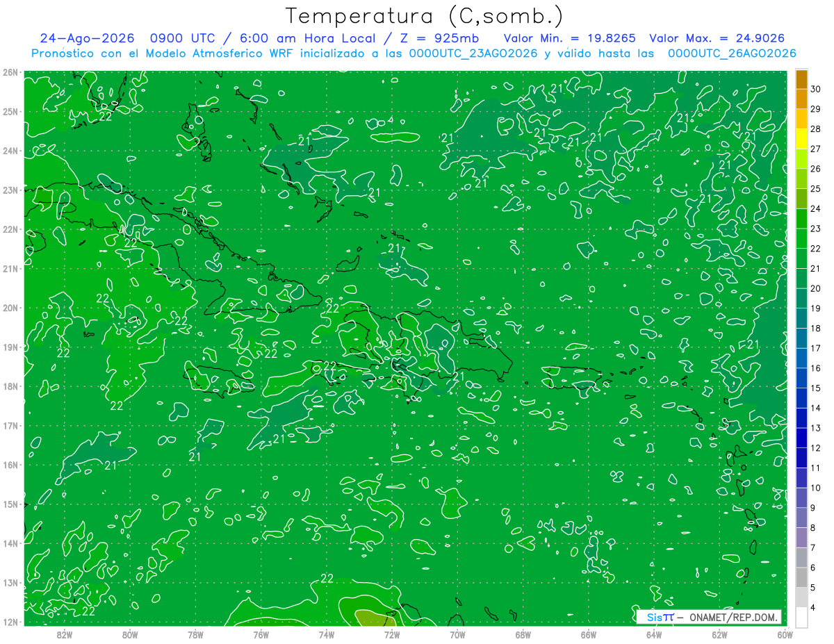
Task: Click the "19N" latitude label
Action: (x=10, y=347)
